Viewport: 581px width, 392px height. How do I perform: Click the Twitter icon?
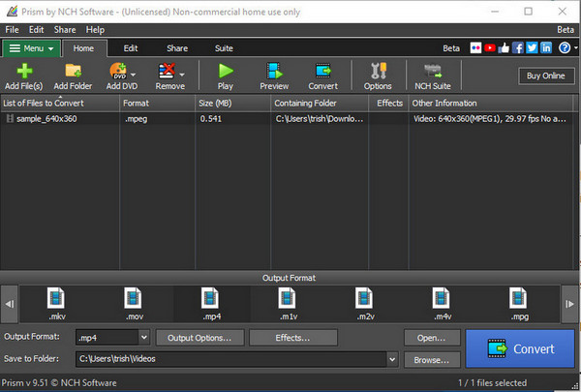coord(532,47)
